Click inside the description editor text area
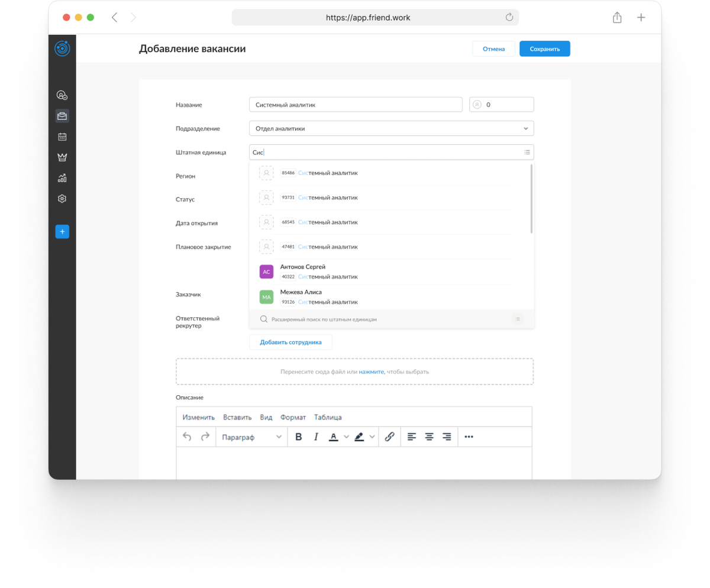This screenshot has width=710, height=588. [x=354, y=463]
